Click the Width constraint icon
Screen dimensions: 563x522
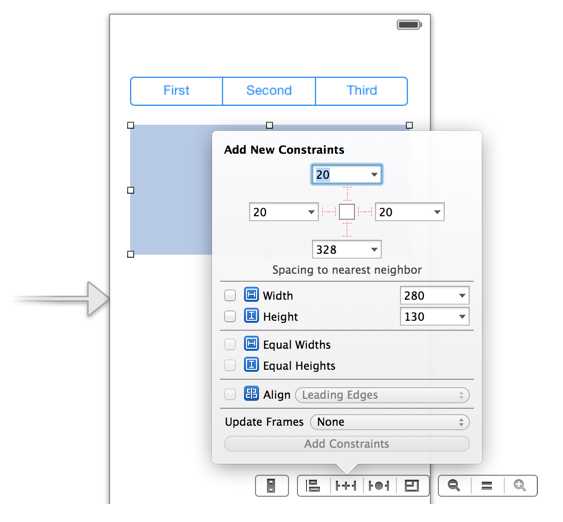tap(251, 295)
